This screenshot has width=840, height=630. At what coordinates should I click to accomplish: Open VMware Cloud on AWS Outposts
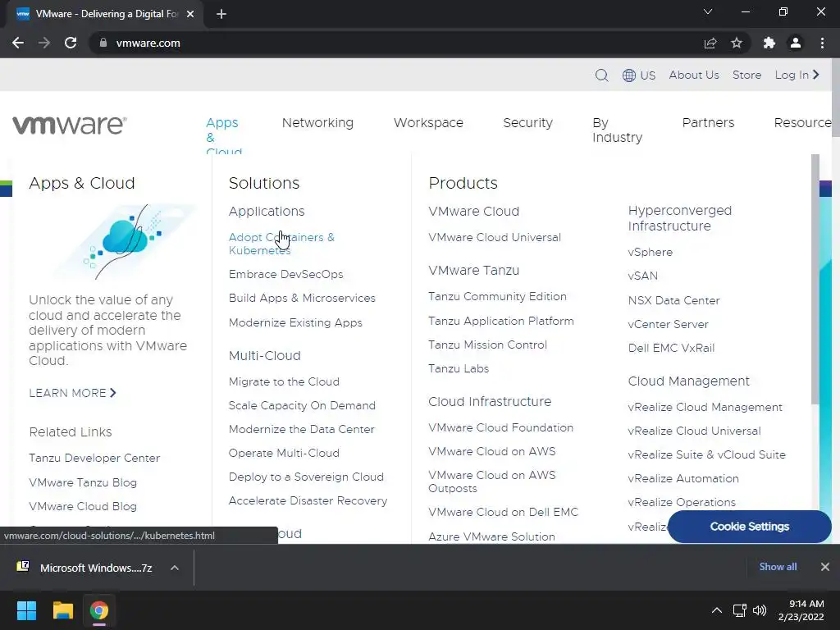click(x=492, y=482)
